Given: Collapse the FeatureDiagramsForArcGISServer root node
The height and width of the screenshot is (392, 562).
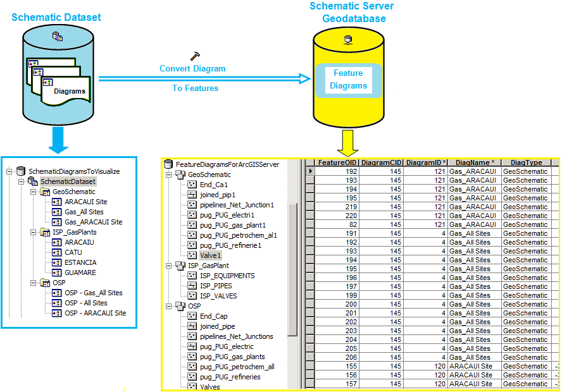Looking at the screenshot, I should tap(163, 164).
